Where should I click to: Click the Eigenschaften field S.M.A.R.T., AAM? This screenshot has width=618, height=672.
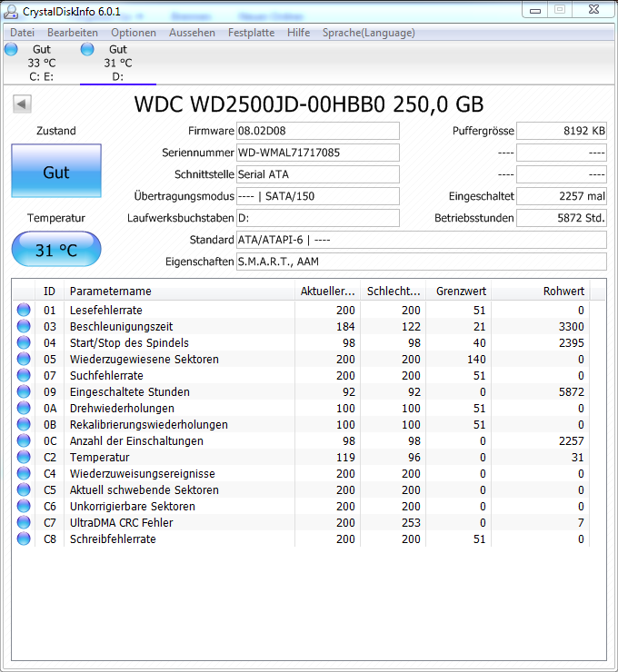422,262
